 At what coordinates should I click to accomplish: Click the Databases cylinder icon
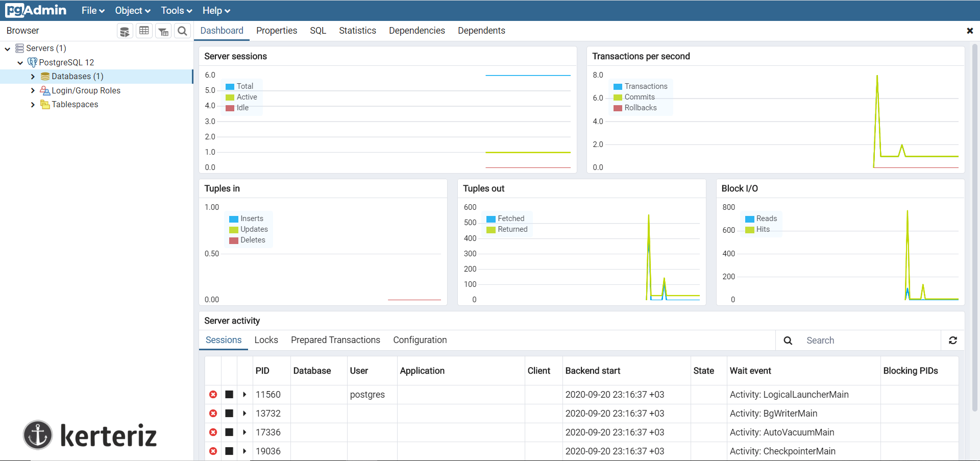(45, 77)
